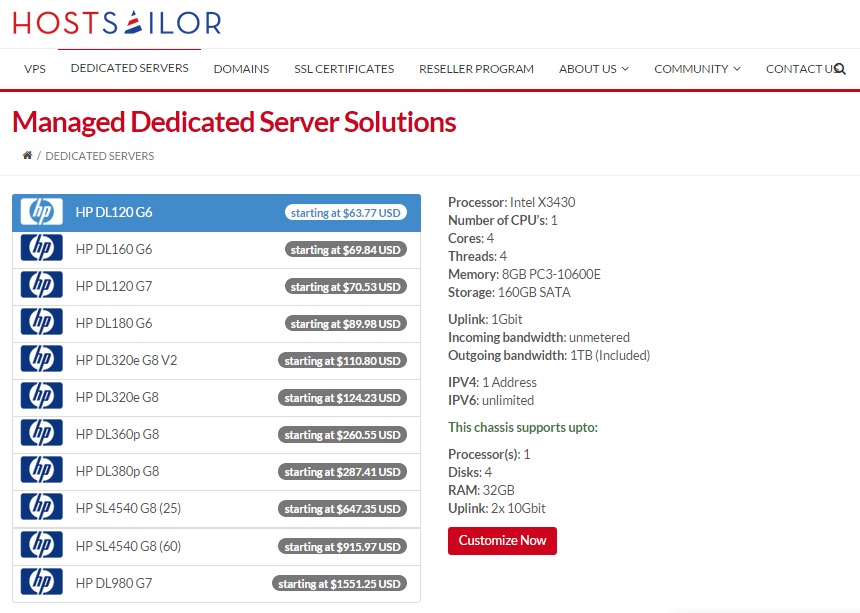Screen dimensions: 860x613
Task: Click Dedicated Servers breadcrumb link
Action: click(100, 156)
